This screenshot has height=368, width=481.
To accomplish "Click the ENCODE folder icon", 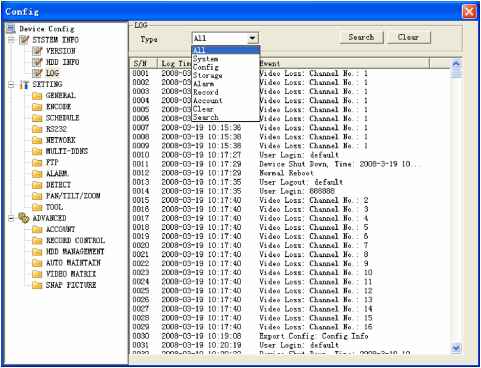I will [x=37, y=107].
